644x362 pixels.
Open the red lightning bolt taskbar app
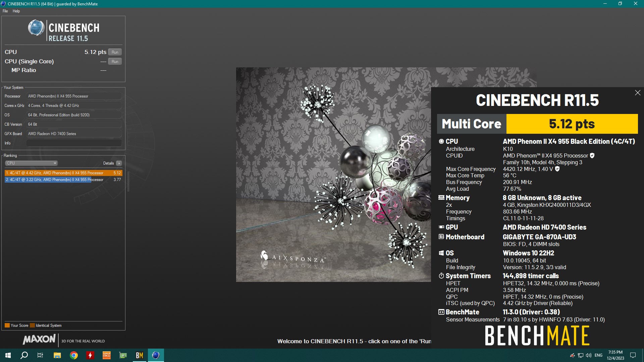(x=90, y=355)
